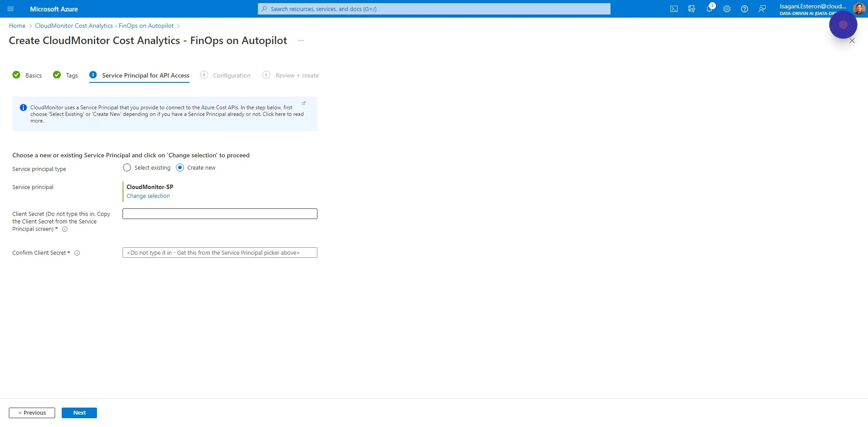The height and width of the screenshot is (427, 868).
Task: Click the step 4 number badge
Action: tap(204, 75)
